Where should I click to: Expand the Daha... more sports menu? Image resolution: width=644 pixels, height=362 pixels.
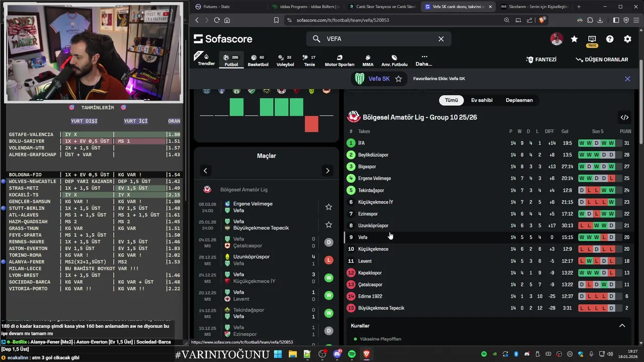(x=424, y=60)
